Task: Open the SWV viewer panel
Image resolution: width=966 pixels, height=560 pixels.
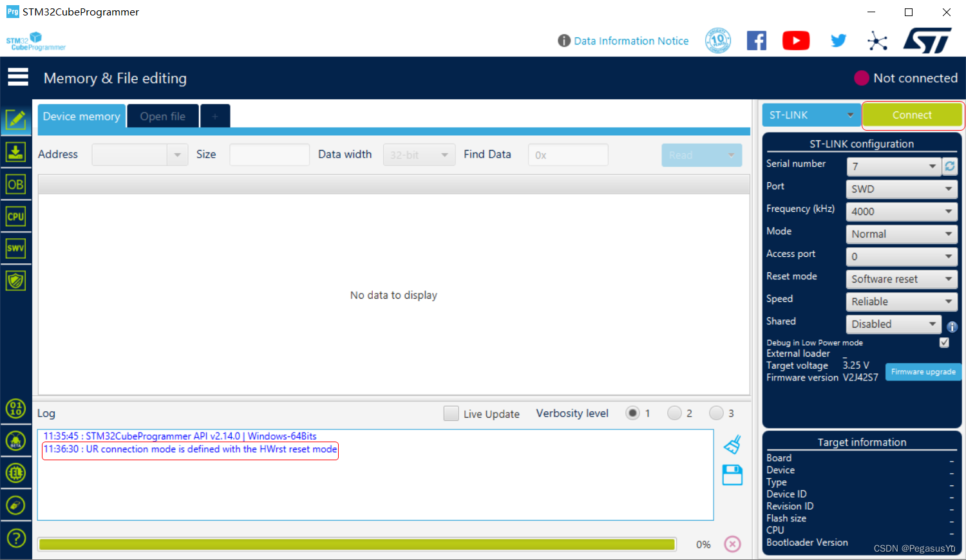Action: (15, 248)
